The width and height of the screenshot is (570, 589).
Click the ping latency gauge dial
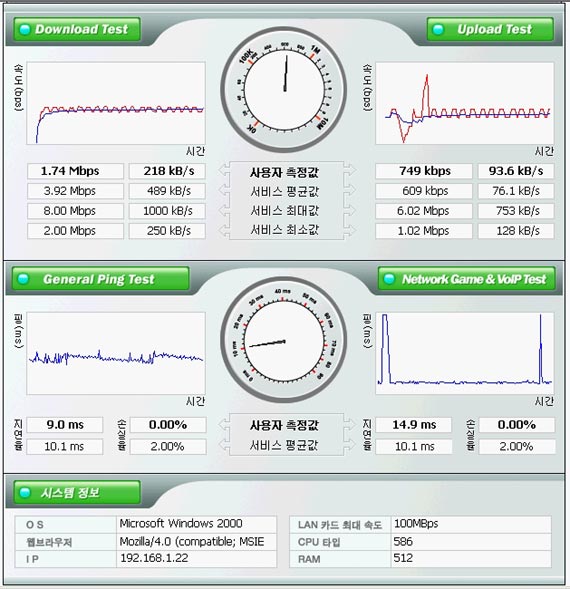(284, 340)
